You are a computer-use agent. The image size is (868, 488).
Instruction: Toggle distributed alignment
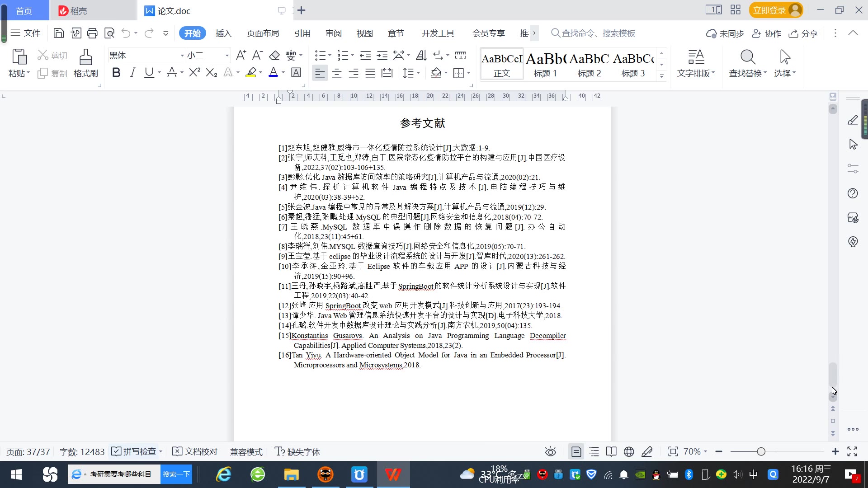[387, 73]
